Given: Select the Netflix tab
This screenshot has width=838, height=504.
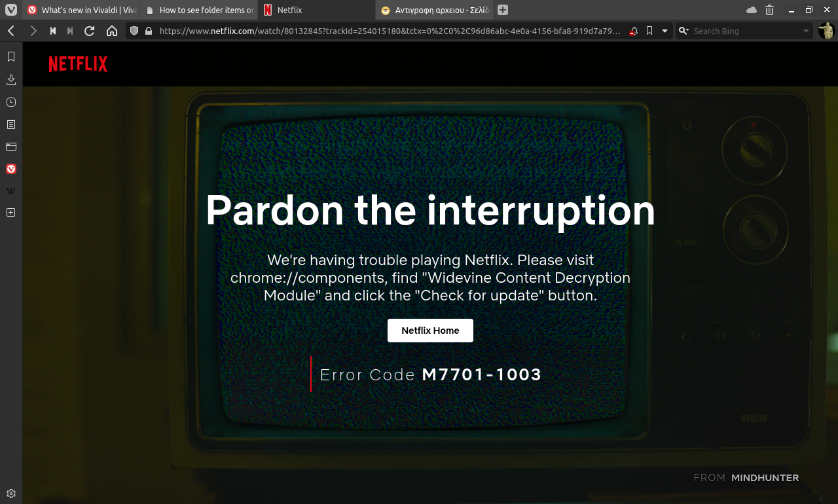Looking at the screenshot, I should click(x=317, y=10).
